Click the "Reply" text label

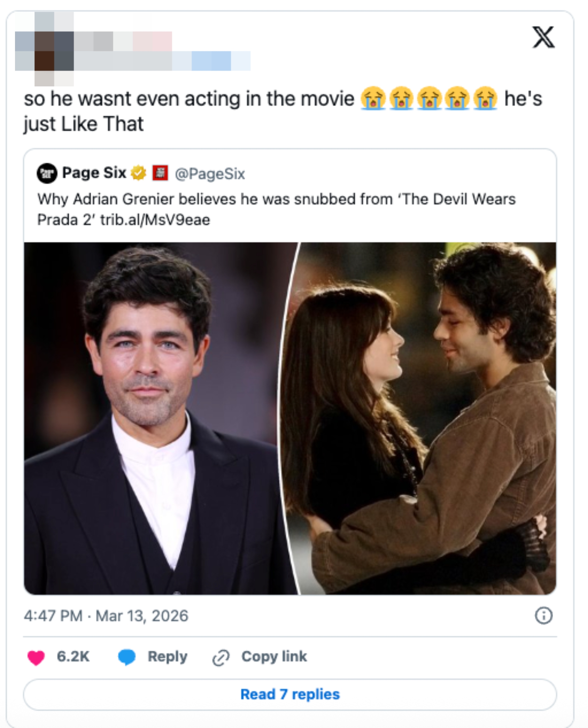coord(167,657)
